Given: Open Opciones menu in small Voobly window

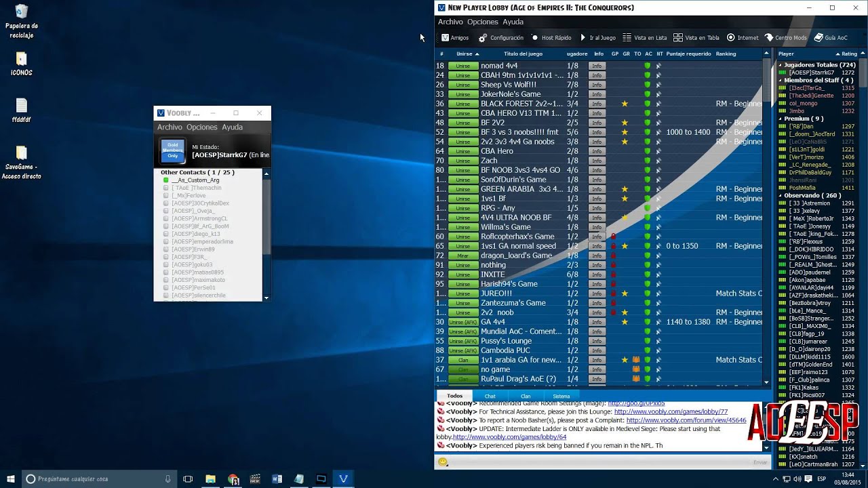Looking at the screenshot, I should pyautogui.click(x=202, y=127).
